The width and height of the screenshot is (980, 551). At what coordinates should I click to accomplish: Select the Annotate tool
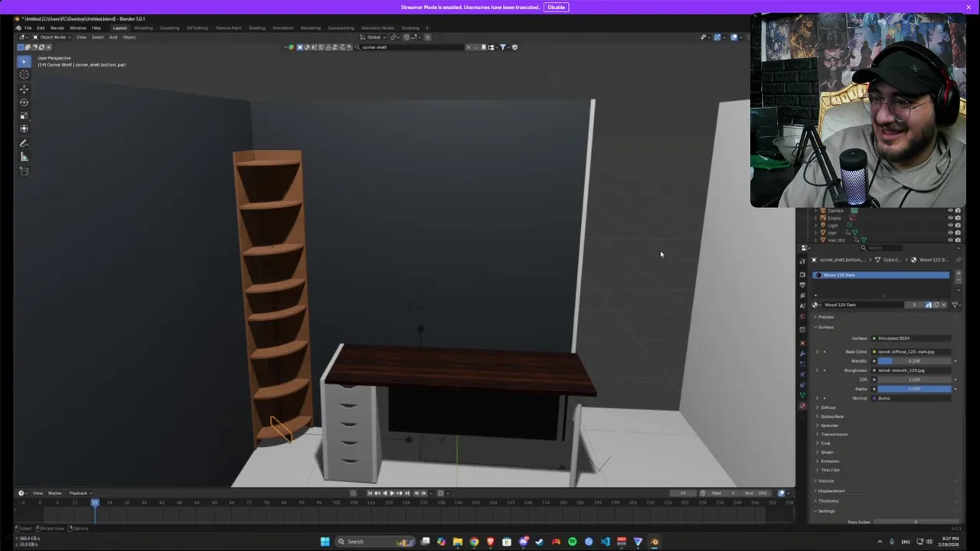coord(24,143)
